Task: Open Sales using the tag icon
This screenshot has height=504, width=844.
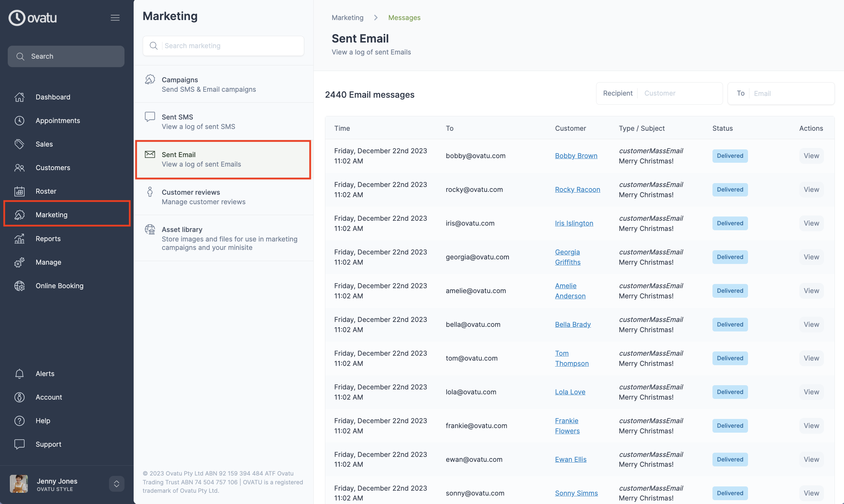Action: tap(19, 144)
